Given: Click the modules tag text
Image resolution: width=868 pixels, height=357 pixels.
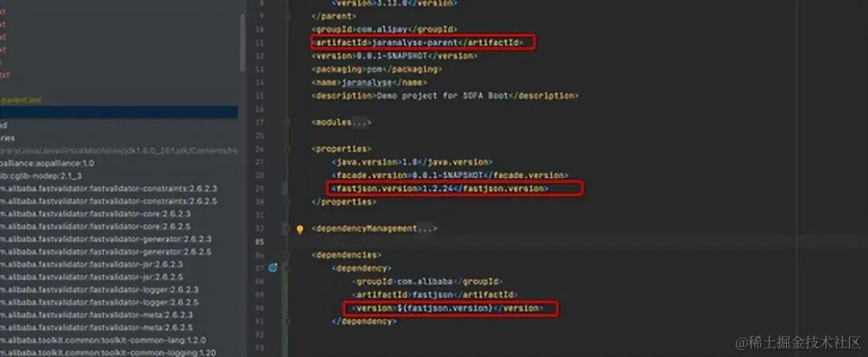Looking at the screenshot, I should (x=332, y=122).
